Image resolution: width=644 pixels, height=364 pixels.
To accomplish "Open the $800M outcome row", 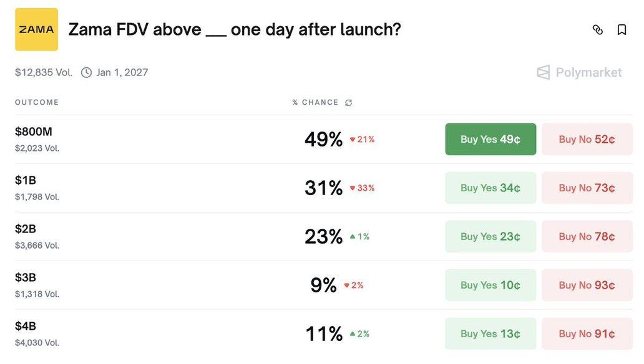I will [x=34, y=132].
